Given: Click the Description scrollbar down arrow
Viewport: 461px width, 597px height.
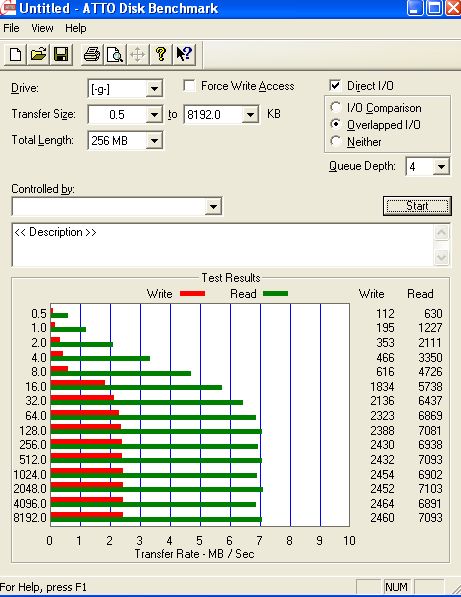Looking at the screenshot, I should [442, 257].
